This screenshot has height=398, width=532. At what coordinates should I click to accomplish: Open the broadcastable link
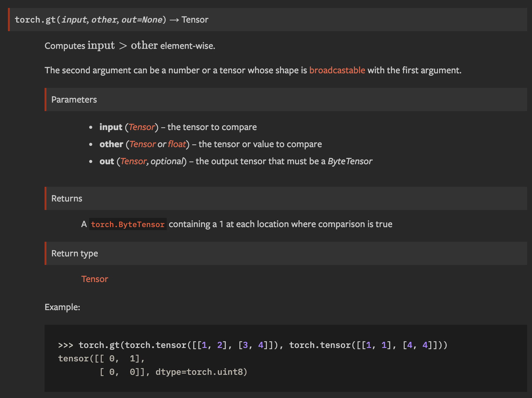point(337,70)
